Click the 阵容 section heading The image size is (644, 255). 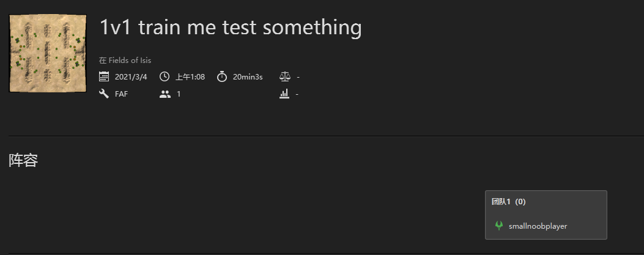tap(23, 160)
